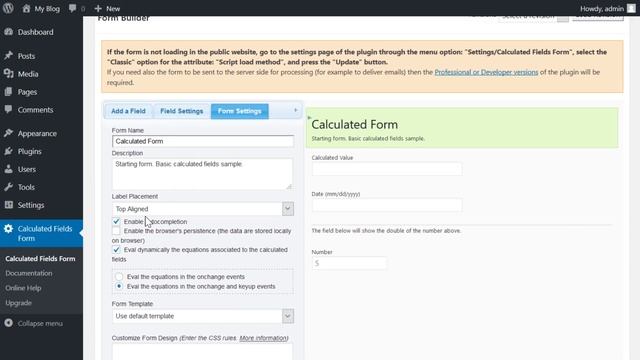Click the Users person icon
Viewport: 640px width, 360px height.
9,169
